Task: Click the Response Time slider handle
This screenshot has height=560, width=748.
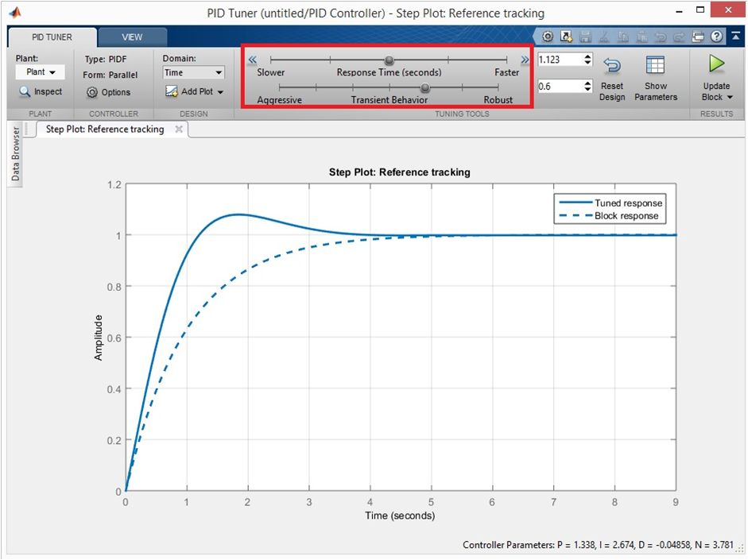Action: click(x=390, y=60)
